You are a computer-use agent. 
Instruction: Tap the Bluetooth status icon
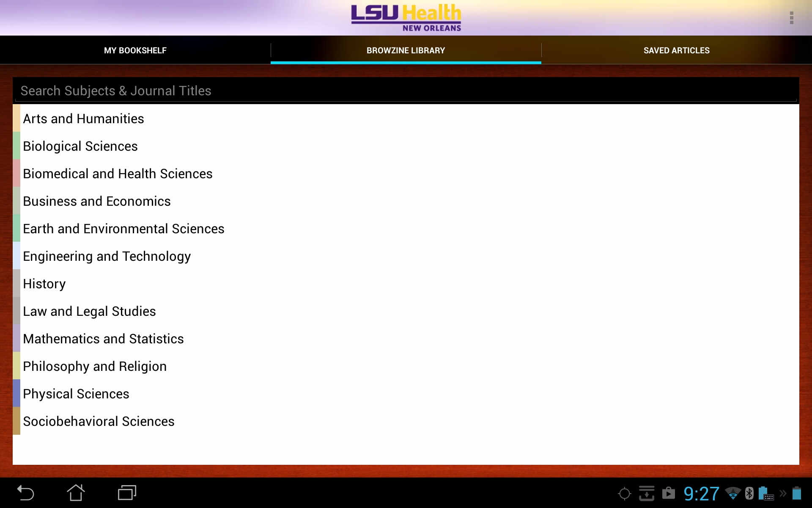pyautogui.click(x=749, y=493)
